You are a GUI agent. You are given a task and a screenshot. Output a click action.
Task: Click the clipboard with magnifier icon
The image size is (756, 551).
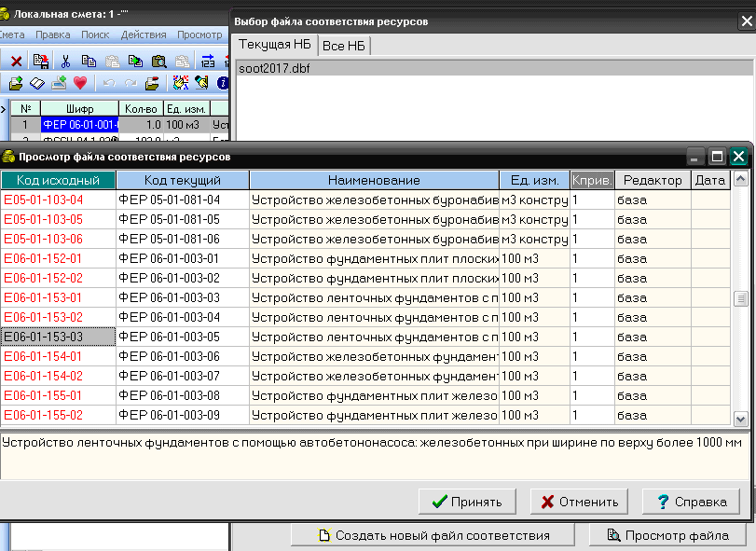[159, 62]
